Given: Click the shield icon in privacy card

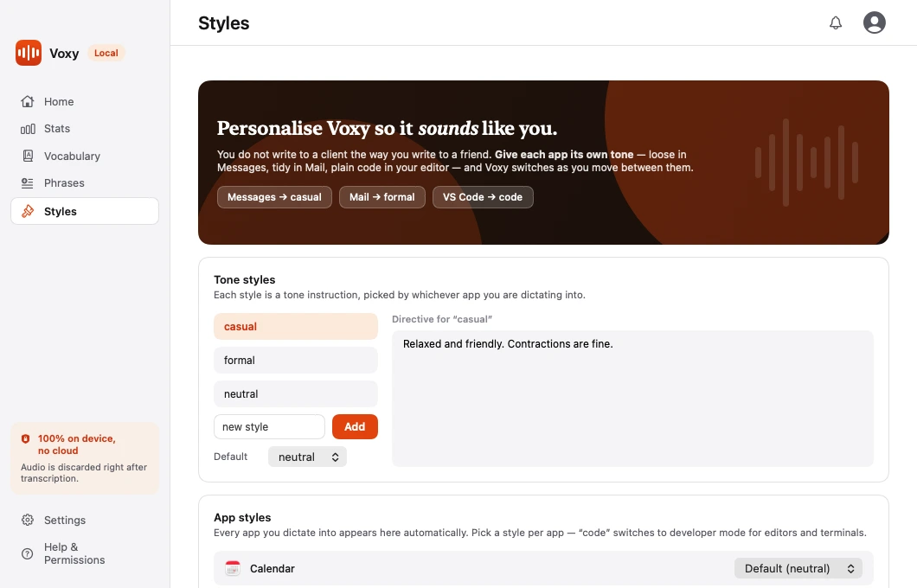Looking at the screenshot, I should click(25, 438).
